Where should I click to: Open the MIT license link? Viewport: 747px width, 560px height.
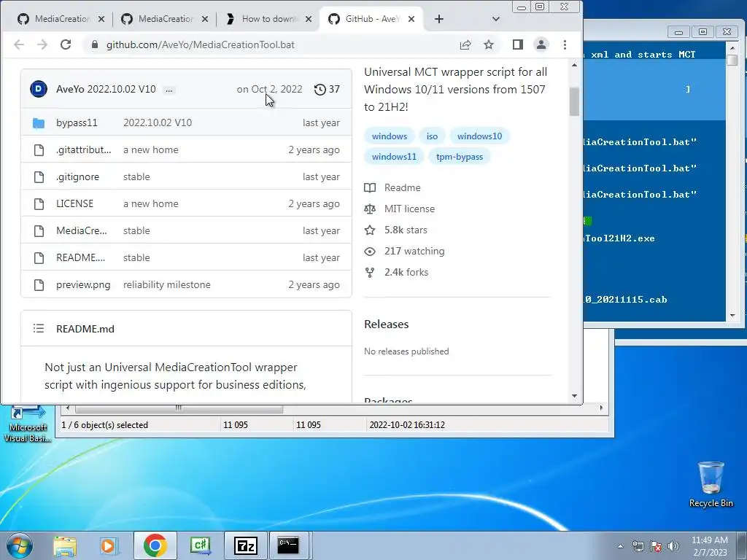point(409,209)
